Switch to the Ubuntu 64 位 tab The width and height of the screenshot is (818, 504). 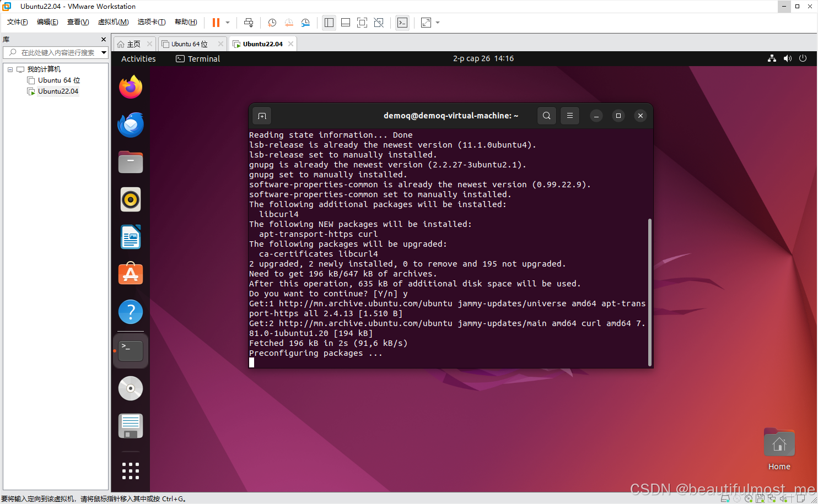coord(189,43)
